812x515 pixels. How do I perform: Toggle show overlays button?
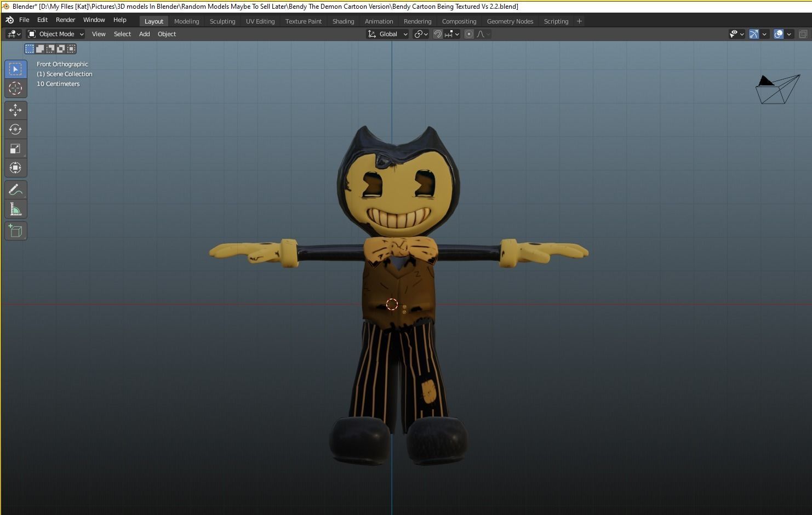click(779, 34)
